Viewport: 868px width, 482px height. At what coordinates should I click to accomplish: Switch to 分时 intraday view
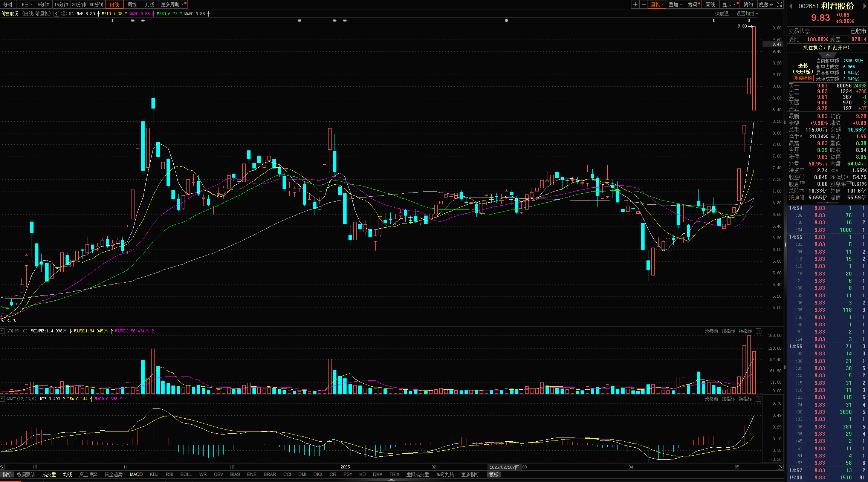click(8, 5)
